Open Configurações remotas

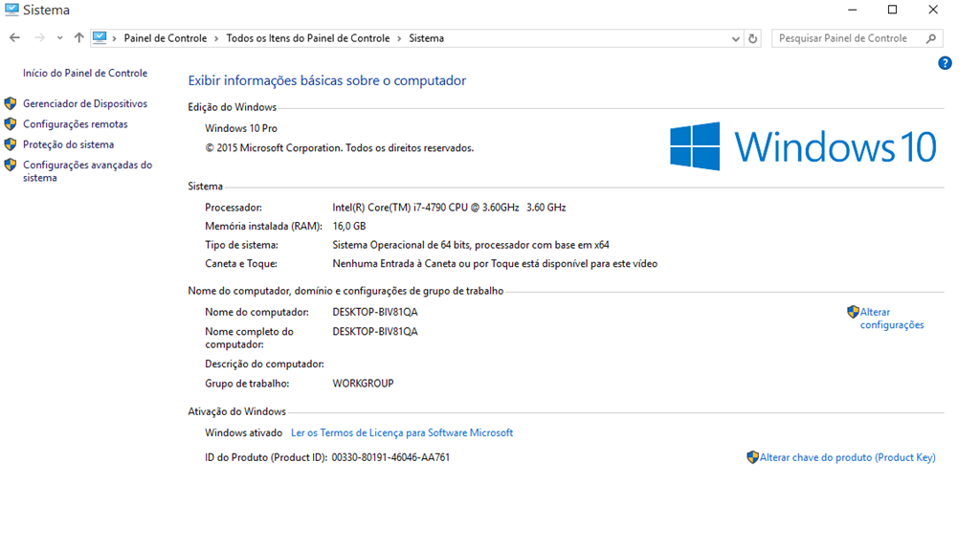pyautogui.click(x=75, y=124)
